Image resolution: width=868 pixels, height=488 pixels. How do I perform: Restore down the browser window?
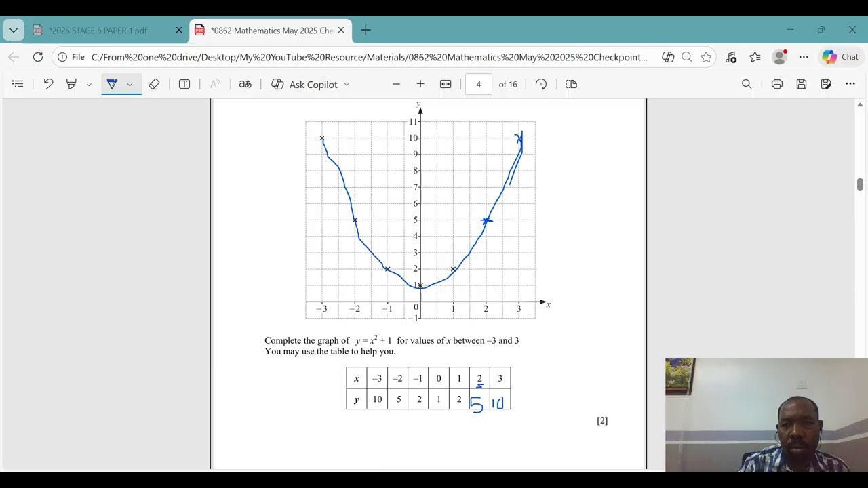click(821, 30)
